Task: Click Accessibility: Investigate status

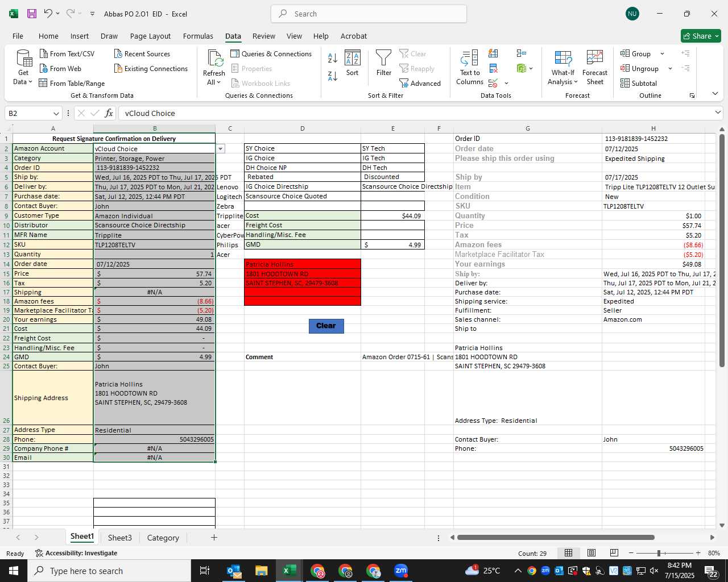Action: (76, 553)
